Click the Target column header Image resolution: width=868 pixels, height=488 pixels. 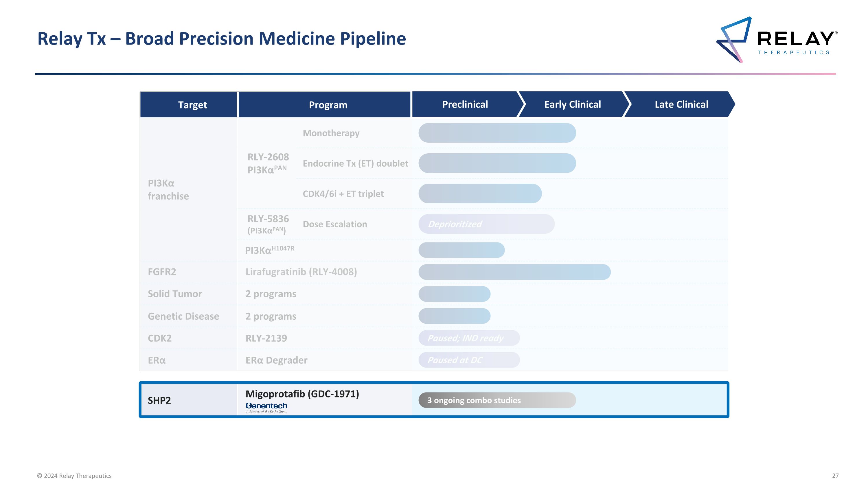(x=192, y=105)
